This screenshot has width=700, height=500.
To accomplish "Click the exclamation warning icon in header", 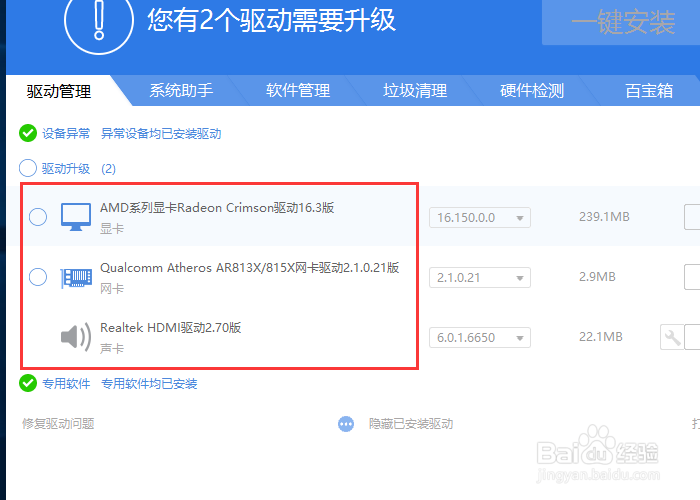I will [99, 20].
